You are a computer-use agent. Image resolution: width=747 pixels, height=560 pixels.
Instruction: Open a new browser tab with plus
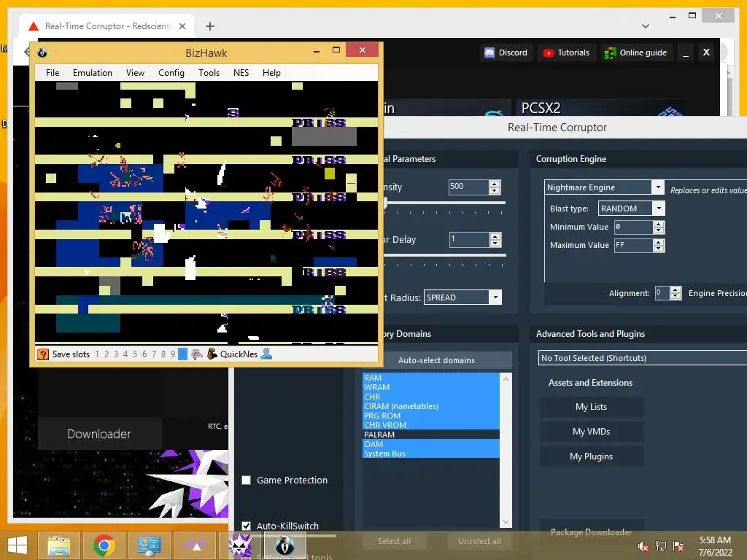pyautogui.click(x=210, y=26)
